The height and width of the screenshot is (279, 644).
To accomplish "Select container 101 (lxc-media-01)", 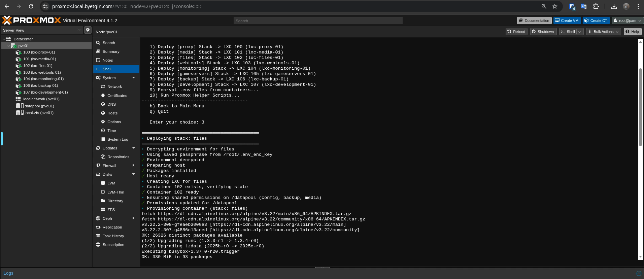I will pyautogui.click(x=39, y=59).
